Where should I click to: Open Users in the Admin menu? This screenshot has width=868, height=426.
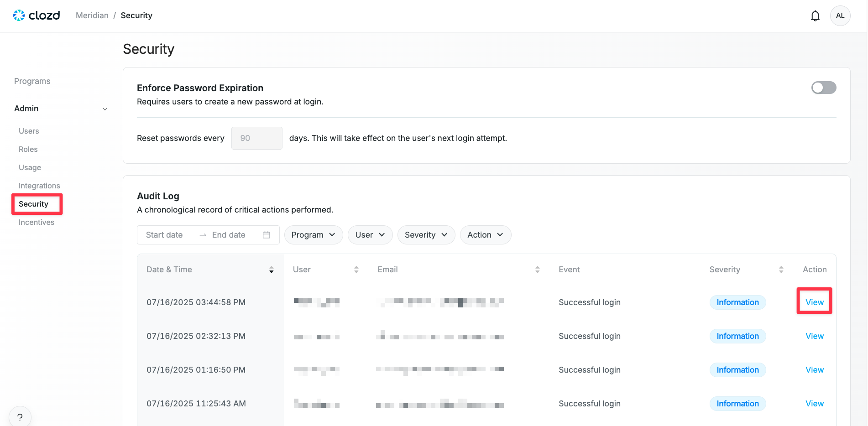pyautogui.click(x=29, y=131)
